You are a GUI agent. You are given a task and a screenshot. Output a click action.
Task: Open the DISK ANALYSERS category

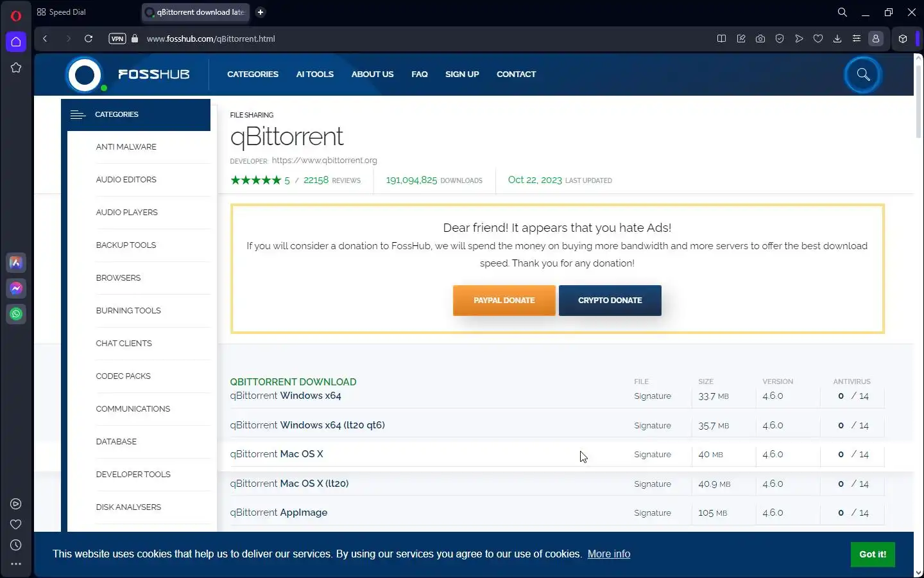click(x=128, y=507)
